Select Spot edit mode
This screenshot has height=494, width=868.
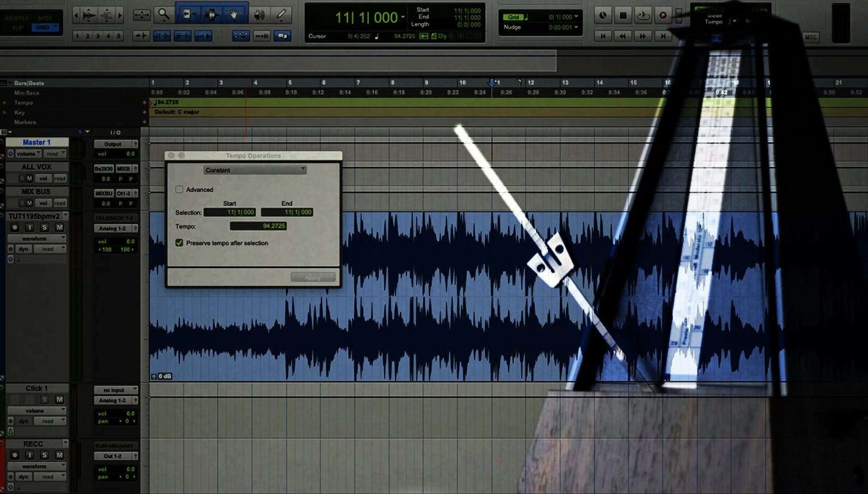45,18
